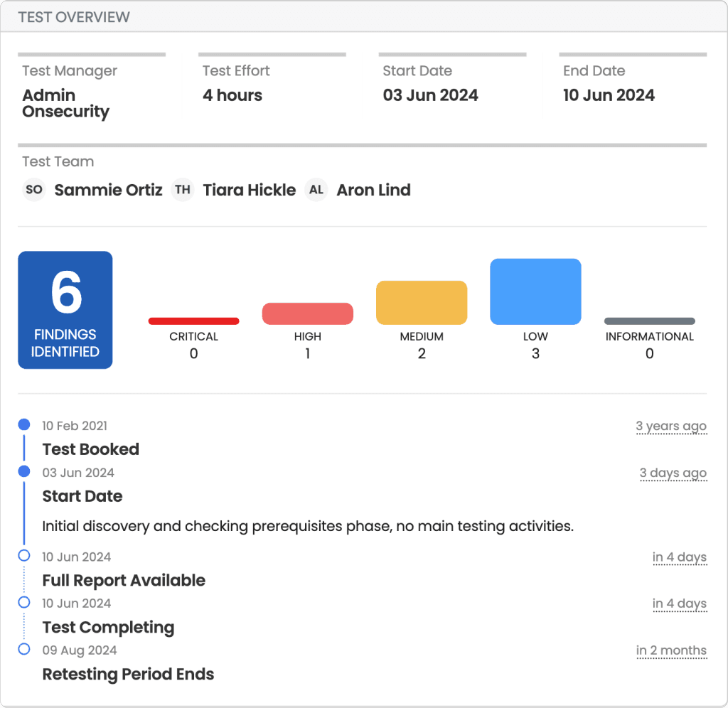Click the SO avatar for Sammie Ortiz
The image size is (728, 708).
tap(33, 190)
